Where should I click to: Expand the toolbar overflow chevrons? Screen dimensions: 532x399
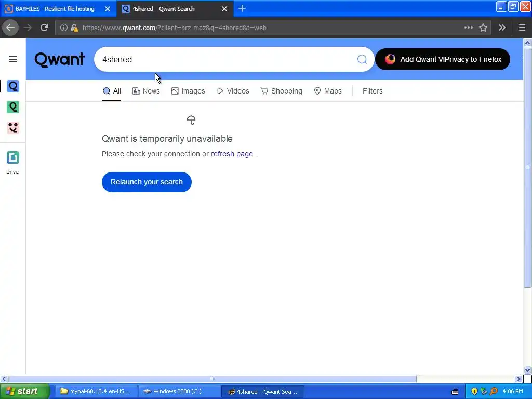(502, 28)
